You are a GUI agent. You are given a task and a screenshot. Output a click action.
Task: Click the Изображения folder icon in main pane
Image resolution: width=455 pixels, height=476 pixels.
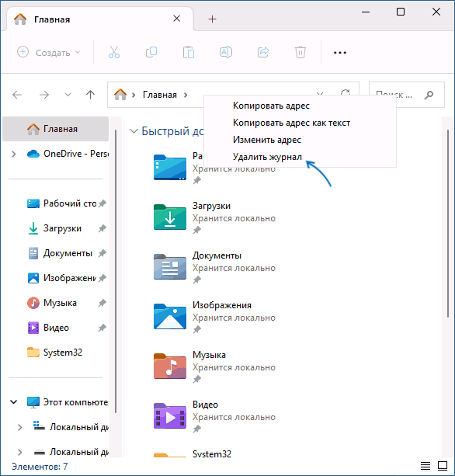click(x=170, y=317)
